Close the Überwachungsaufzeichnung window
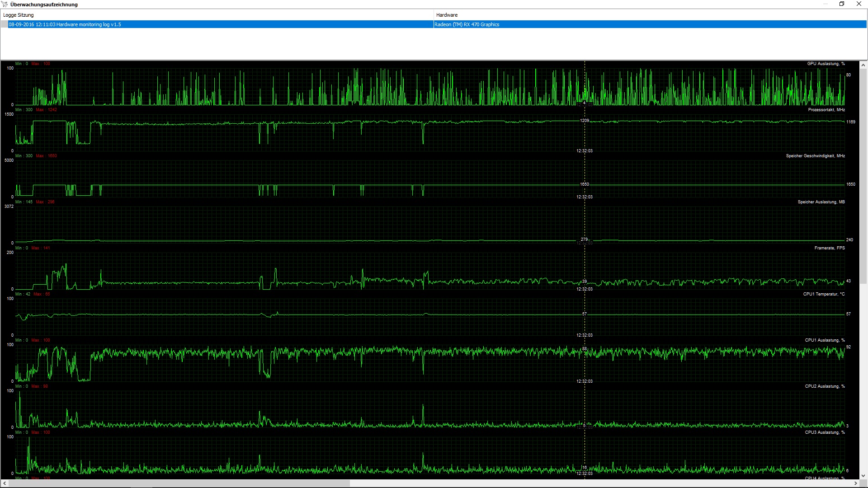Screen dimensions: 868x488 point(859,4)
